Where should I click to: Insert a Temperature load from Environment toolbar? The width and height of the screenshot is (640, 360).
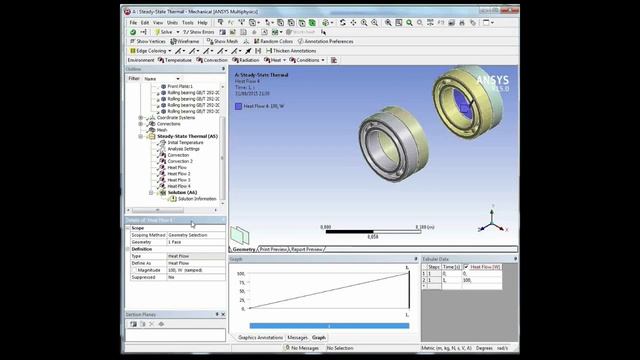(x=174, y=60)
